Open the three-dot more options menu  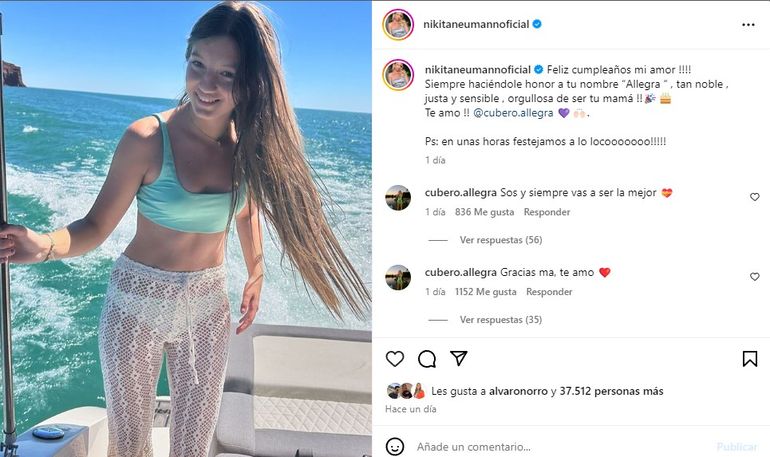tap(748, 25)
